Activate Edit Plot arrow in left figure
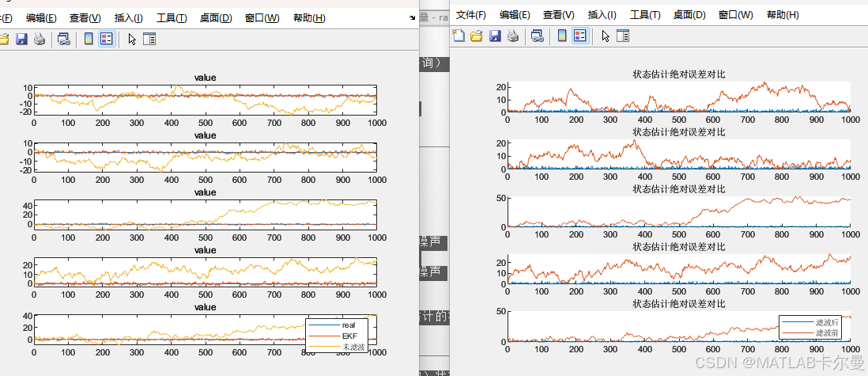868x376 pixels. point(132,39)
